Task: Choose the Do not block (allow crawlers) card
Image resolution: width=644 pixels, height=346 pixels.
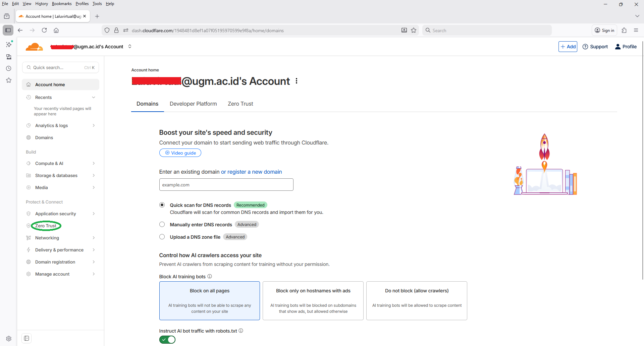Action: tap(417, 300)
